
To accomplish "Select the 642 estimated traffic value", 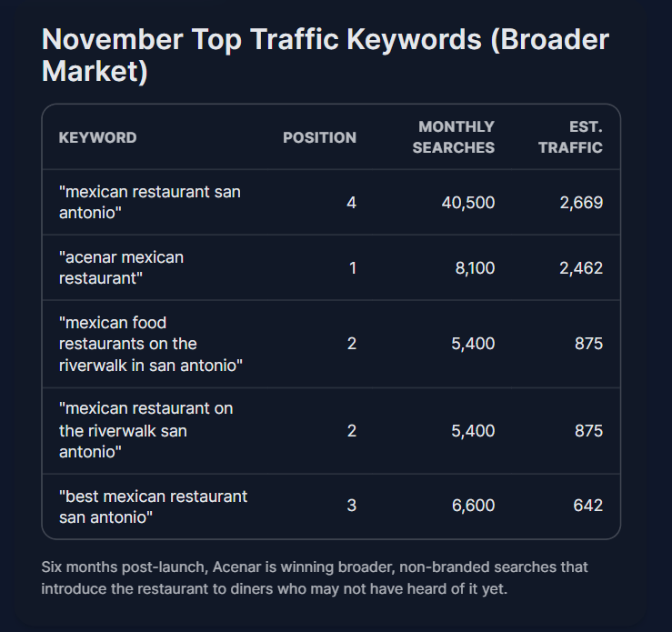I will pos(587,506).
